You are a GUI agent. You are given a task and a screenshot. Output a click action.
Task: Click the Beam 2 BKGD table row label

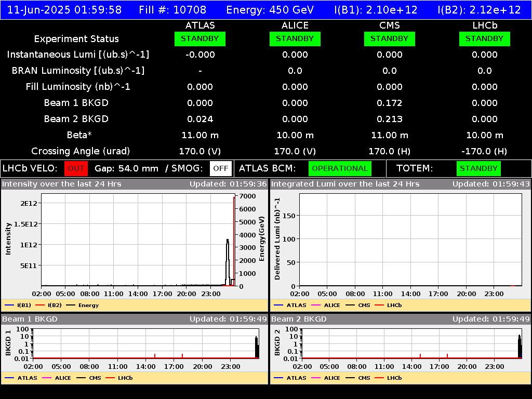[x=76, y=119]
